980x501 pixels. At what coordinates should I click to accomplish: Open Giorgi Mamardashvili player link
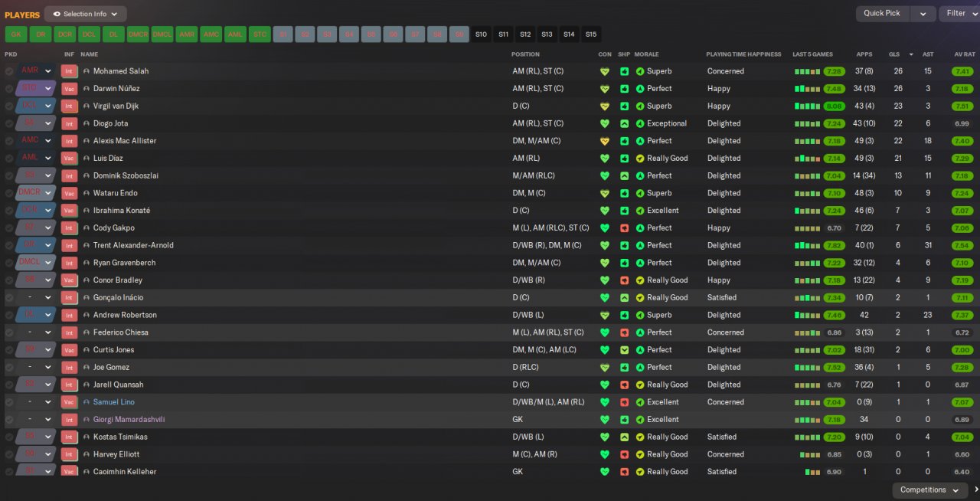click(x=129, y=420)
